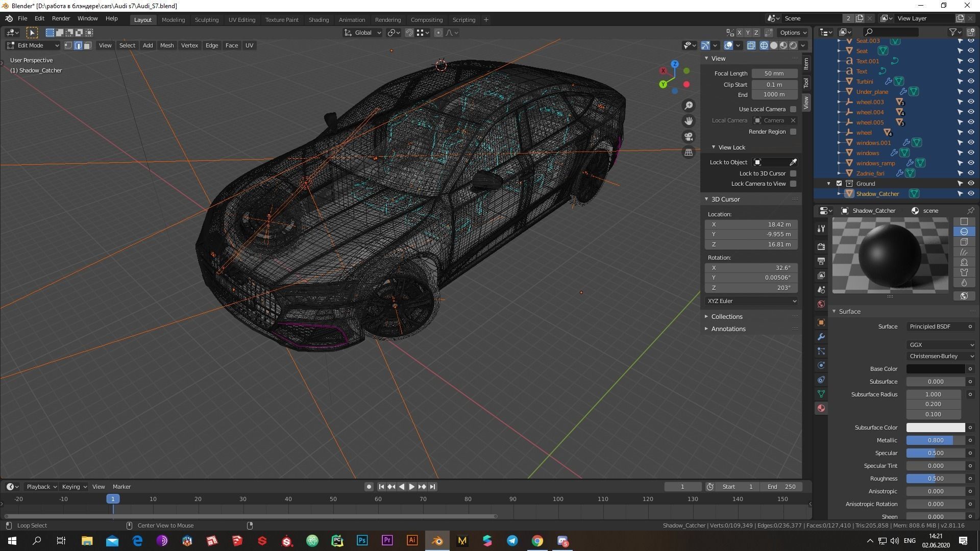Open the Christensen-Burley subsurface method dropdown
Screen dimensions: 980x551
(941, 356)
